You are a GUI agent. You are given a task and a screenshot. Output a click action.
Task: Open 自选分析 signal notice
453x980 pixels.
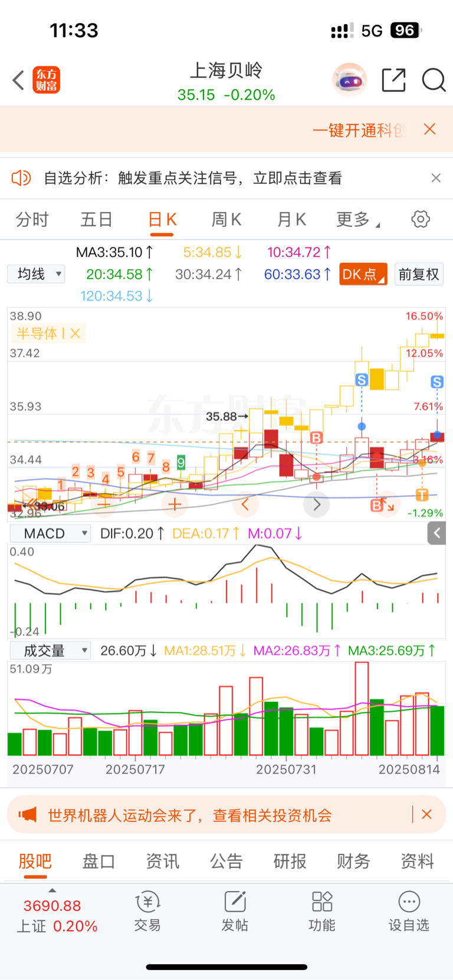coord(193,178)
